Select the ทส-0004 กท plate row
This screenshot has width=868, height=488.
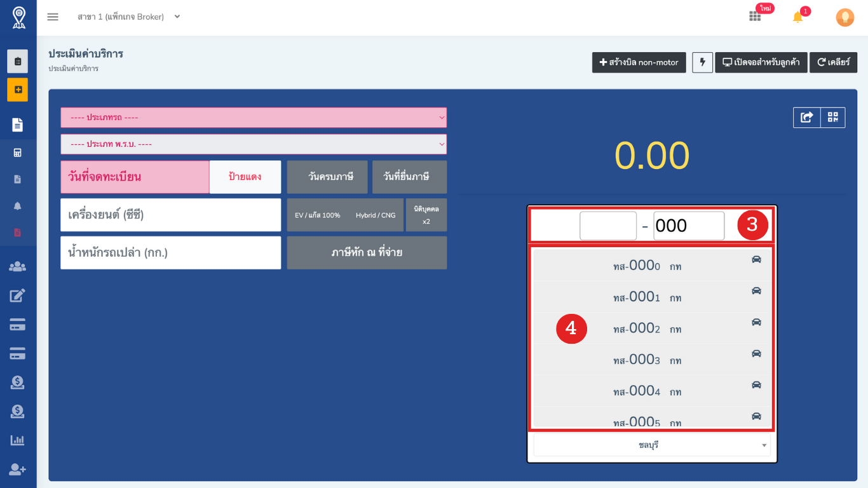pyautogui.click(x=652, y=391)
